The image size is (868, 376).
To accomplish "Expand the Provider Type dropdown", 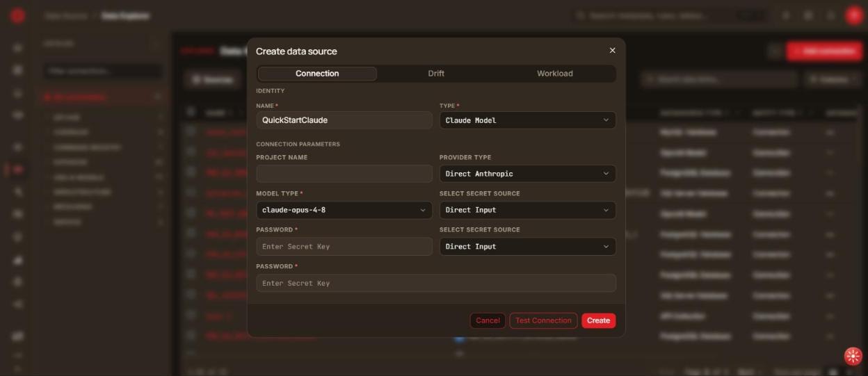I will [x=527, y=174].
